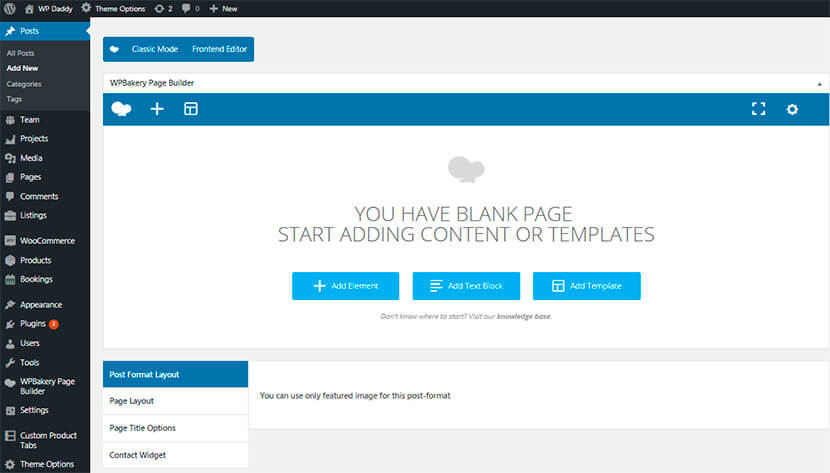830x473 pixels.
Task: Switch to Contact Widget tab
Action: (175, 455)
